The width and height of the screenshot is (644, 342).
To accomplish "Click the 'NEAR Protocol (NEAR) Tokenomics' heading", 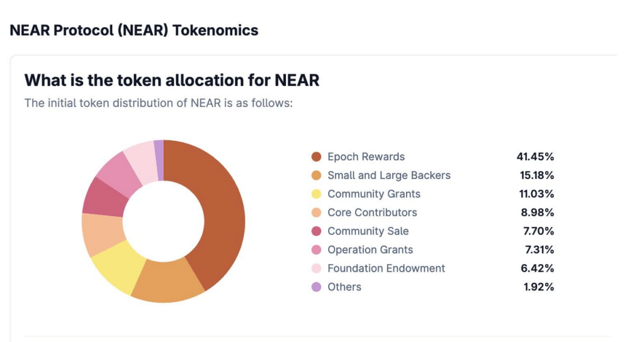I will [134, 30].
